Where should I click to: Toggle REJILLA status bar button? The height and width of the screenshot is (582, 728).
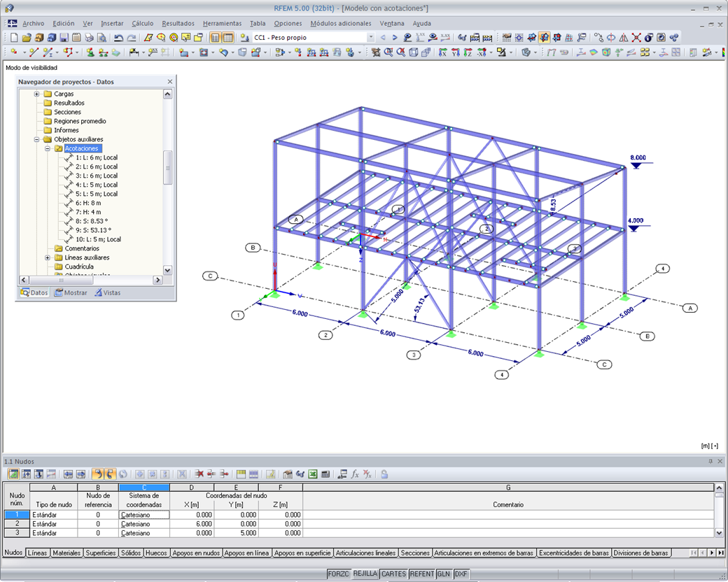tap(365, 574)
